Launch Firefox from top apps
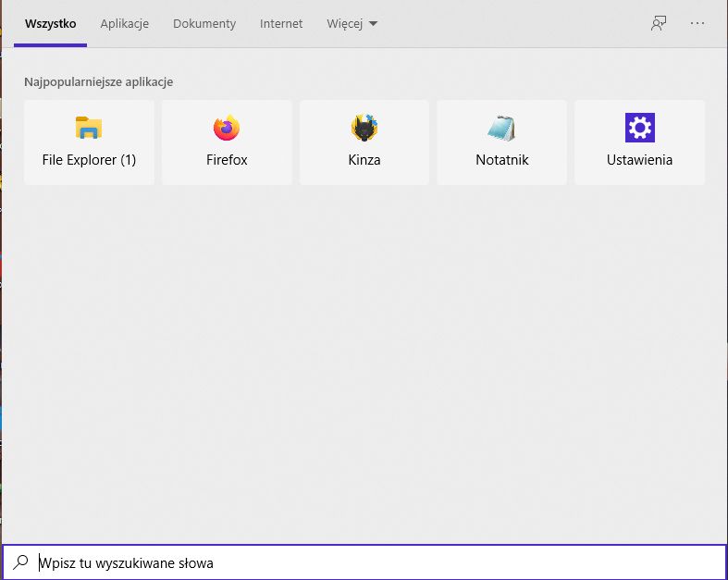Screen dimensions: 728x580 tap(227, 142)
